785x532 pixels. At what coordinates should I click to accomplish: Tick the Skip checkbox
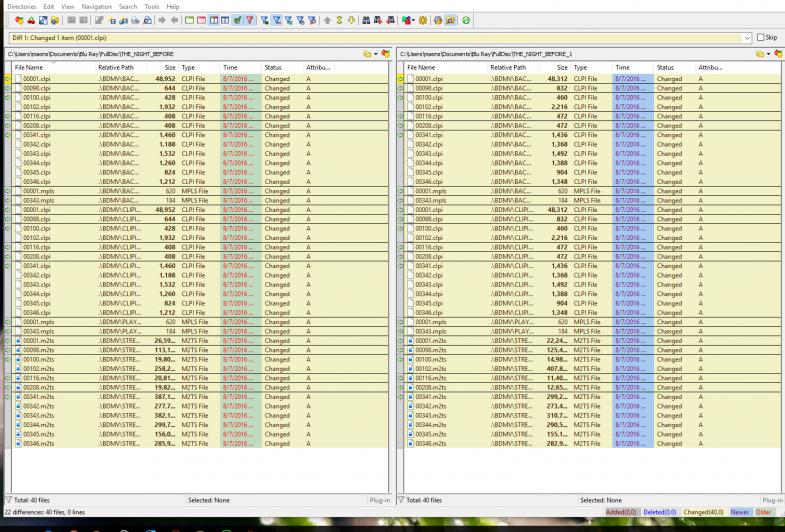point(761,38)
